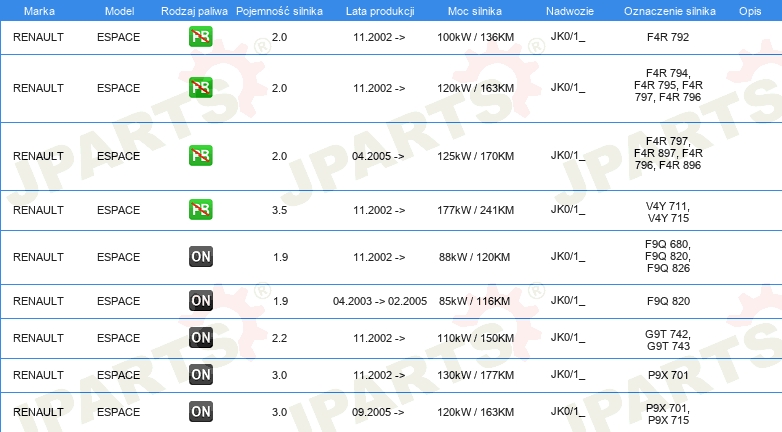782x432 pixels.
Task: Click ESPACE in the P9X 701, P9X 715 row
Action: coord(119,412)
